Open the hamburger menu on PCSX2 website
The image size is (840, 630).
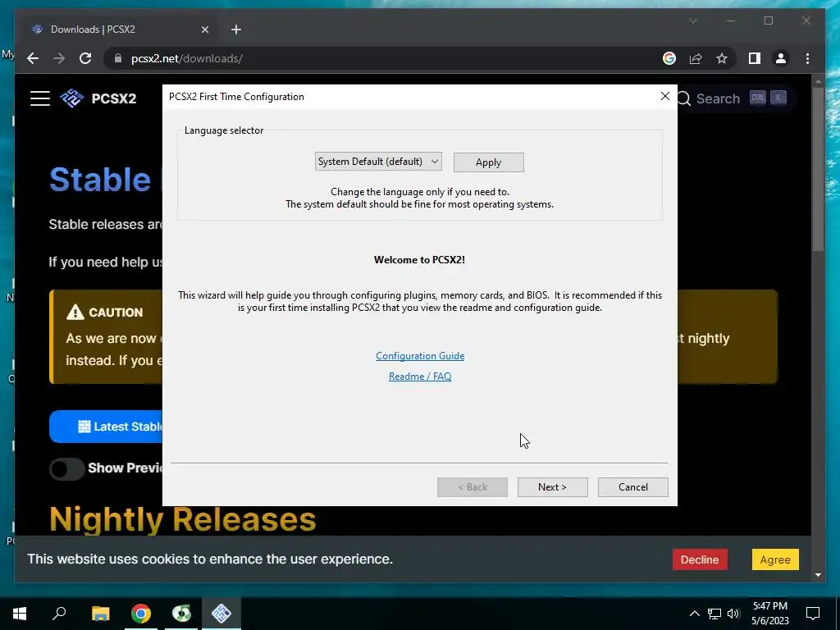pyautogui.click(x=40, y=98)
